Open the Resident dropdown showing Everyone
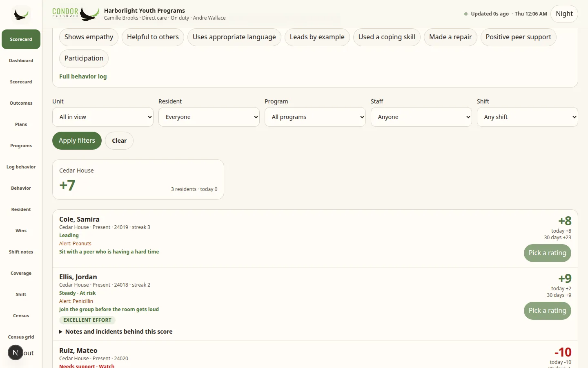 209,117
